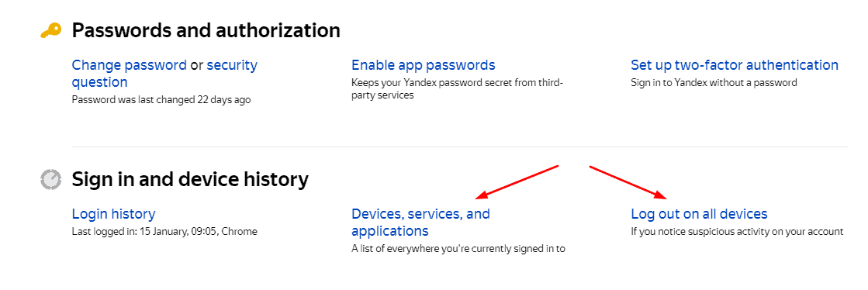Click the red arrow pointing at Devices link
This screenshot has height=290, width=868.
point(517,181)
